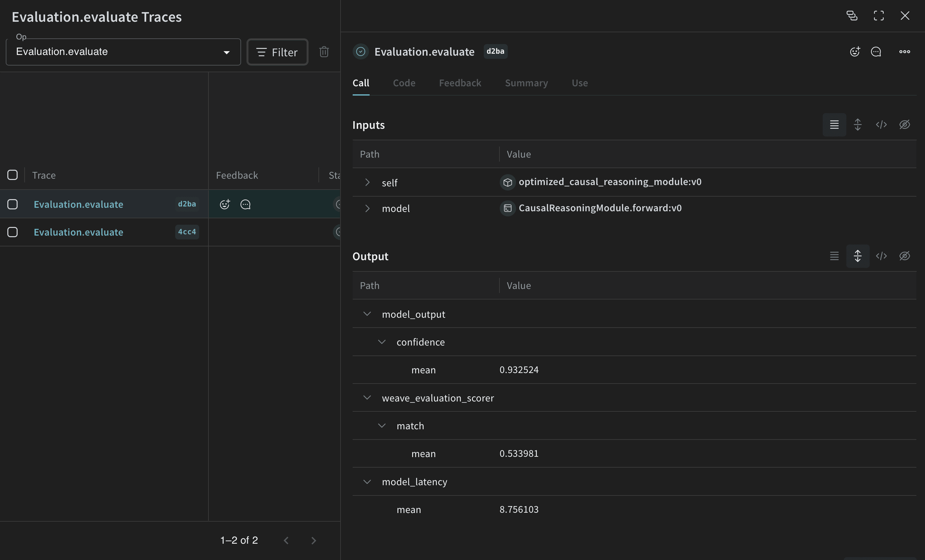The image size is (925, 560).
Task: Click the Trace column header
Action: coord(44,175)
